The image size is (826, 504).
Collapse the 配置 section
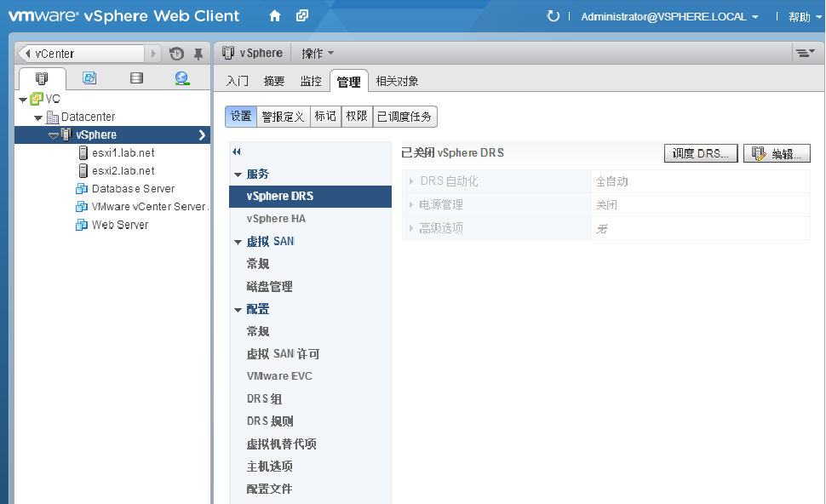[x=238, y=310]
